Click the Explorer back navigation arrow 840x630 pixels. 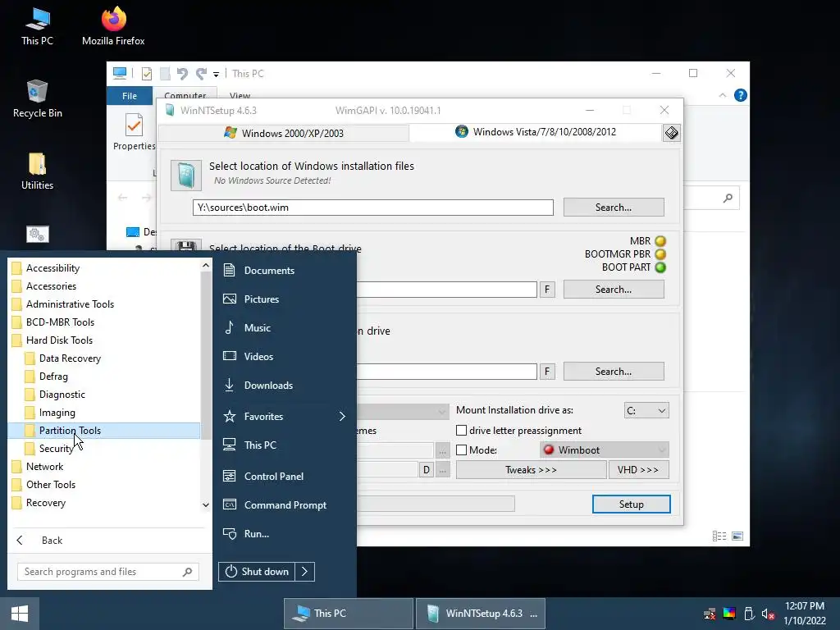tap(123, 198)
